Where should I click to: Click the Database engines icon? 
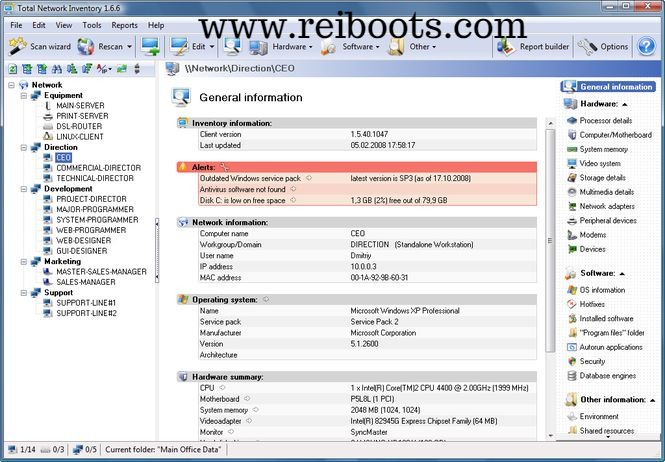tap(572, 376)
